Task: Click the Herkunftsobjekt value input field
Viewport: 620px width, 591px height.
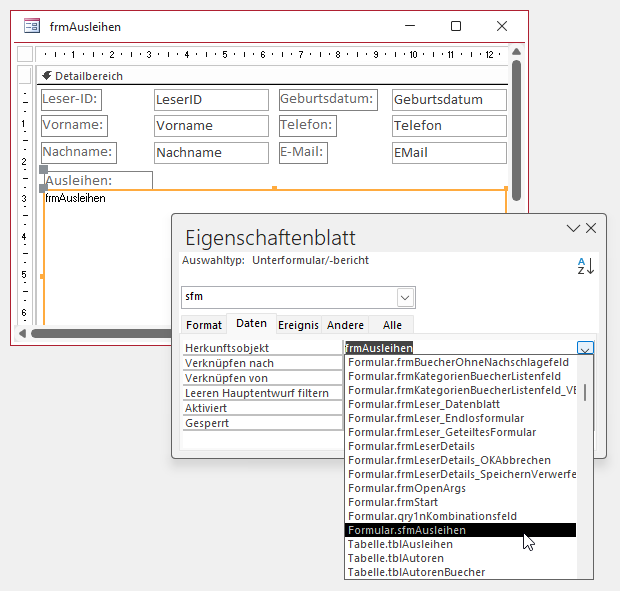Action: click(460, 348)
